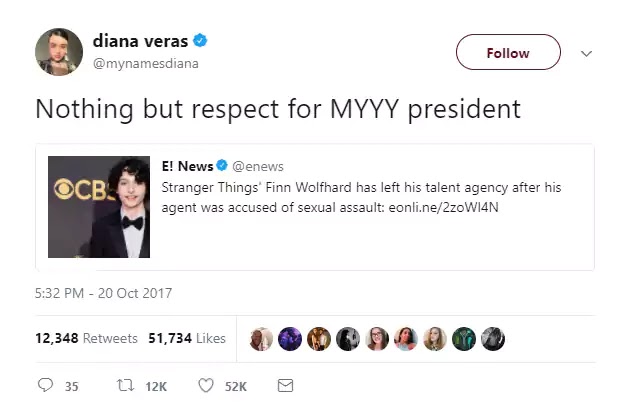Open Finn Wolfhard photo thumbnail

98,206
